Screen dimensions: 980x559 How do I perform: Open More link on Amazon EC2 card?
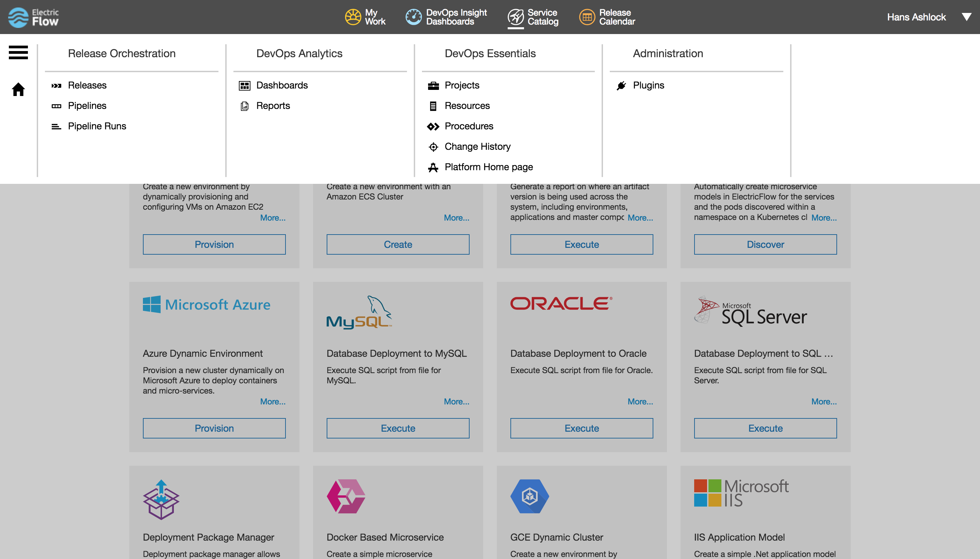273,218
